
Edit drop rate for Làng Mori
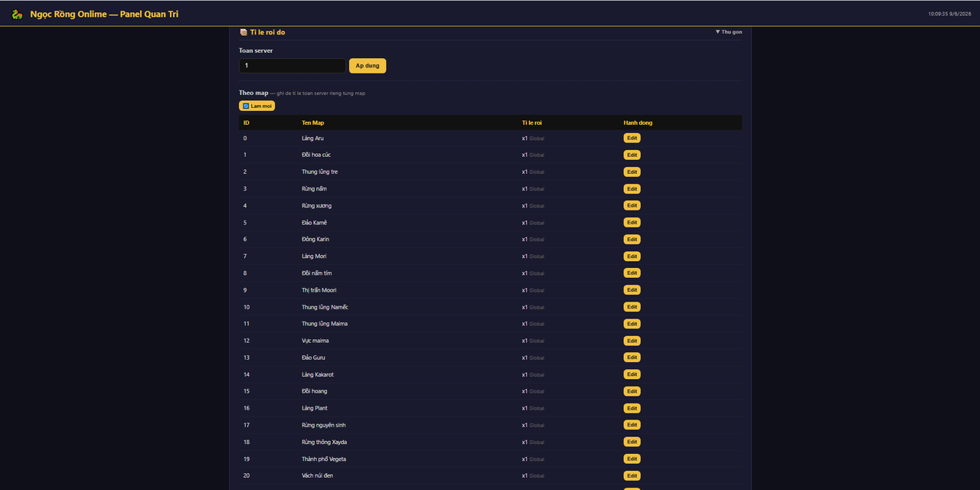click(x=632, y=256)
